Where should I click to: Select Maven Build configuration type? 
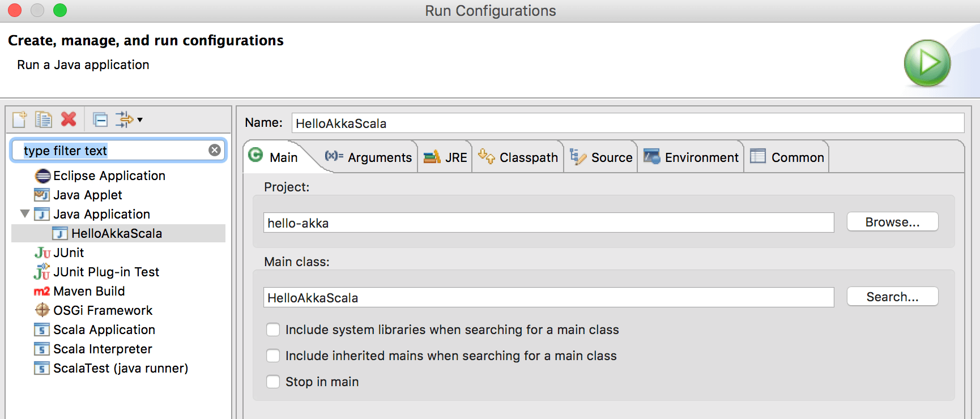[x=89, y=291]
